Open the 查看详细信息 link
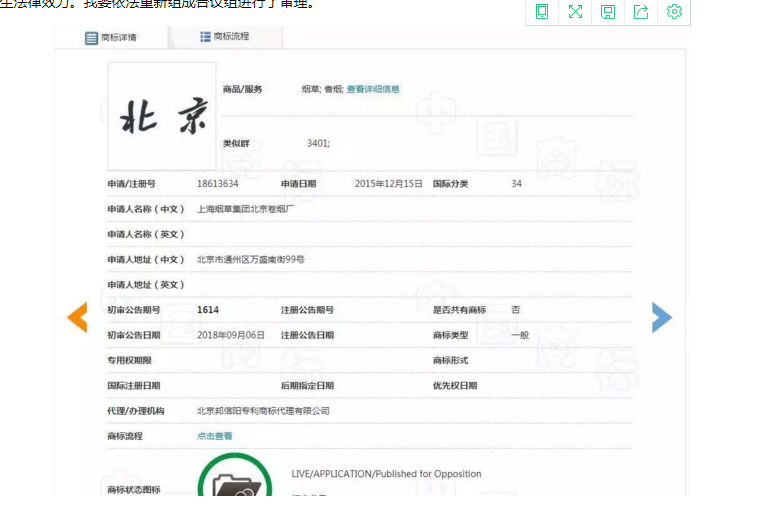The height and width of the screenshot is (505, 769). [x=373, y=89]
